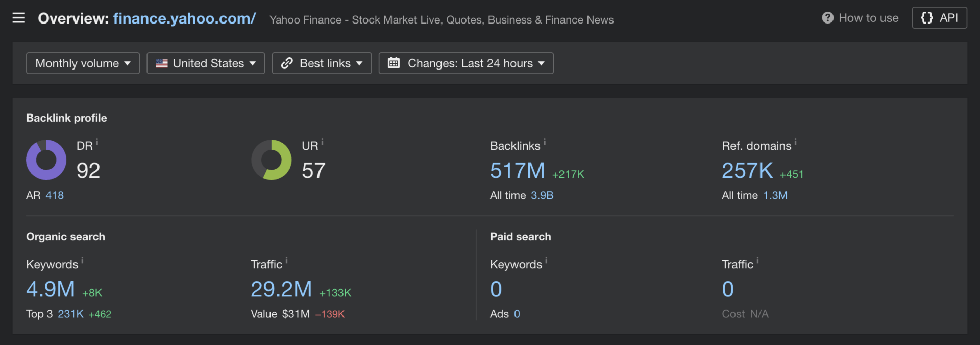Open the How to use help link
The width and height of the screenshot is (980, 345).
point(861,18)
